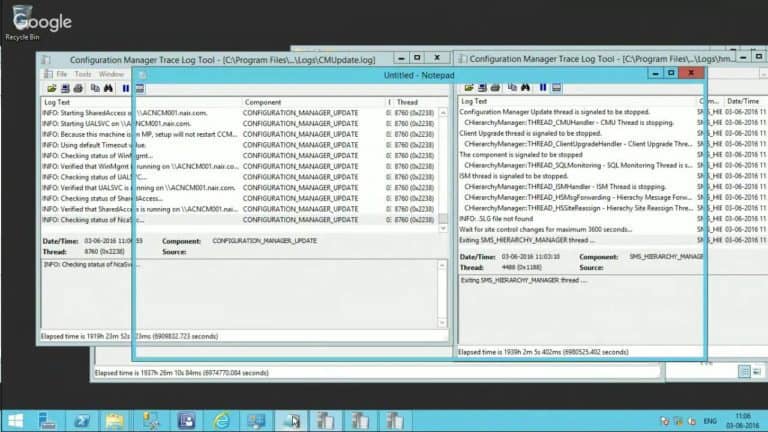Select 'INFO: Checking status of WinMgmt' log row
This screenshot has height=432, width=768.
(240, 156)
